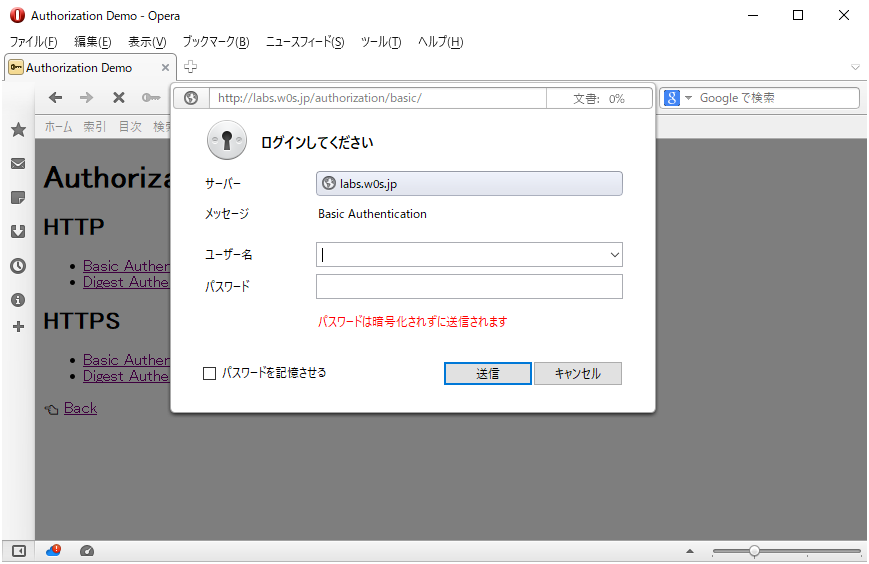Click the パスワード input field

[x=469, y=287]
